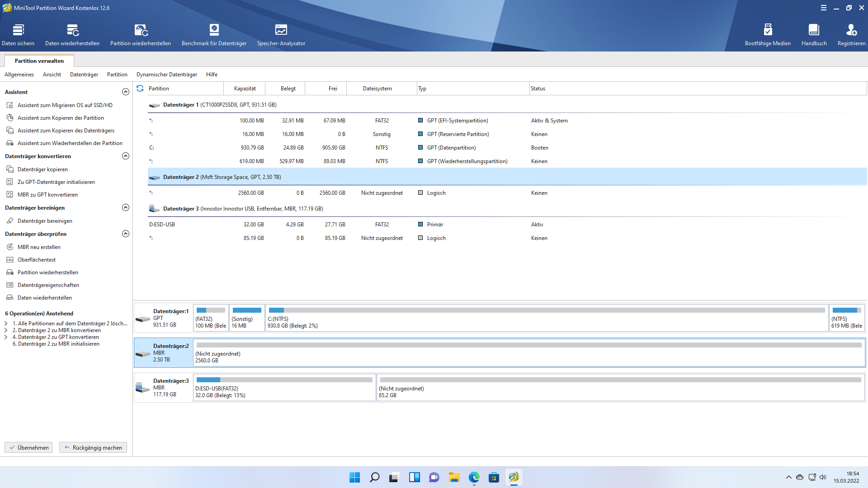Click the Registrieren icon

coord(851,35)
